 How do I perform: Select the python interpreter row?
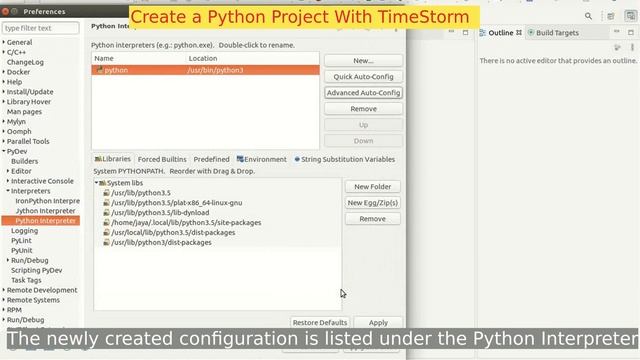[205, 70]
